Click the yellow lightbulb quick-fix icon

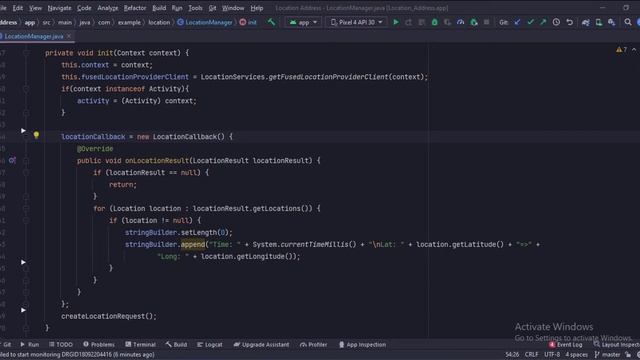coord(36,135)
